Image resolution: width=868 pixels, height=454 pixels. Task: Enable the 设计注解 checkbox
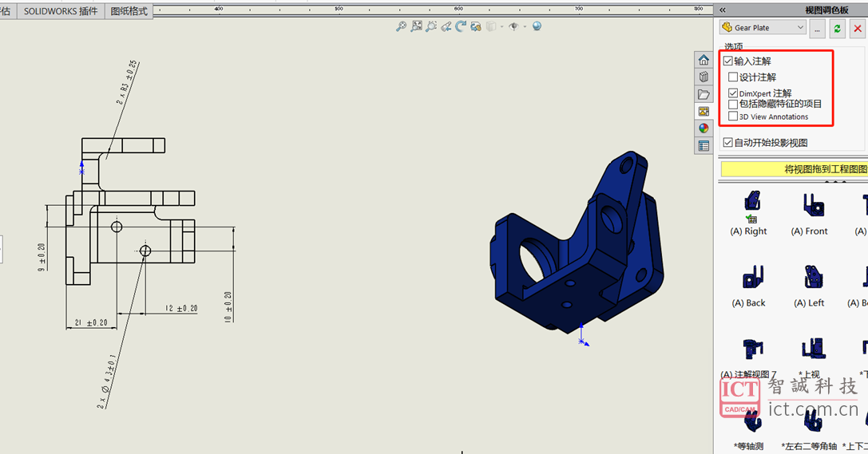(x=733, y=77)
